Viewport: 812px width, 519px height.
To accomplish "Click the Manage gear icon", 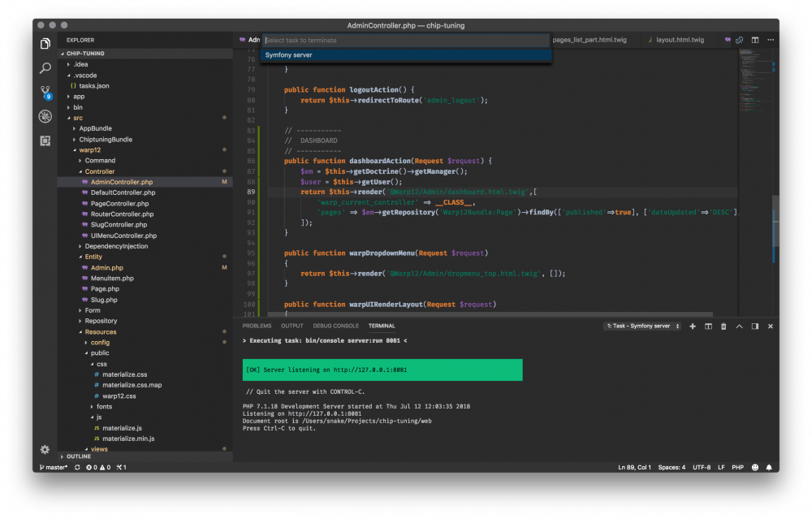I will pyautogui.click(x=45, y=449).
